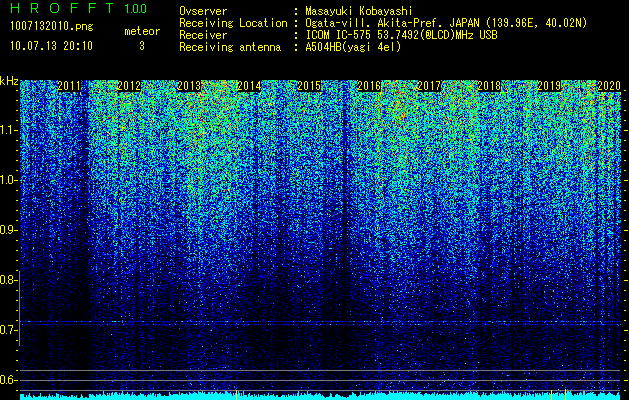629x400 pixels.
Task: Click the Receiver label
Action: (x=203, y=35)
